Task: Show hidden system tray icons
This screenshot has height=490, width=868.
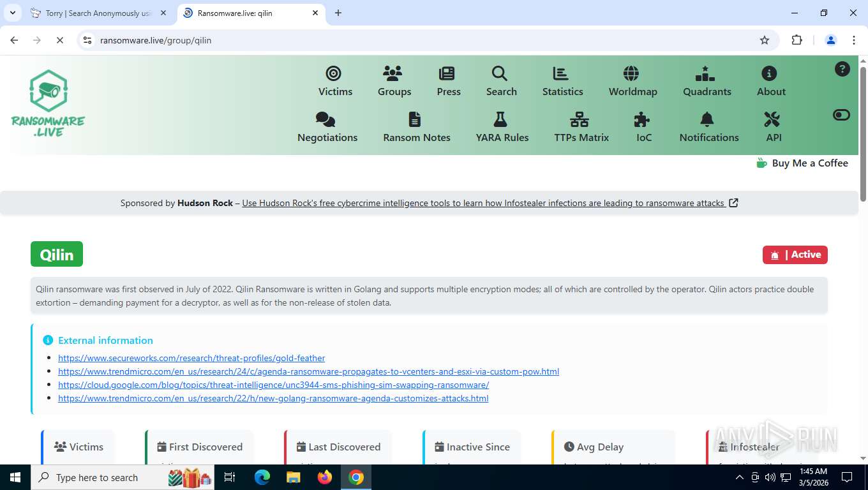Action: pos(740,477)
